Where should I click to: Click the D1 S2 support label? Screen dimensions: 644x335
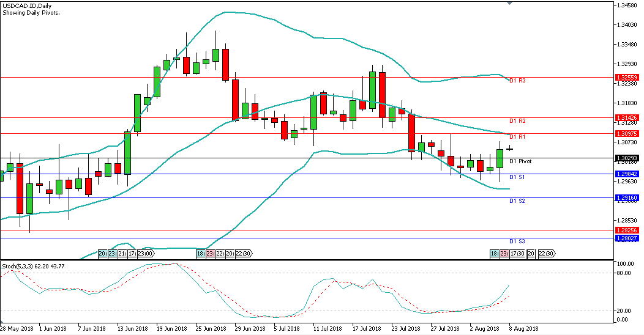tap(517, 201)
